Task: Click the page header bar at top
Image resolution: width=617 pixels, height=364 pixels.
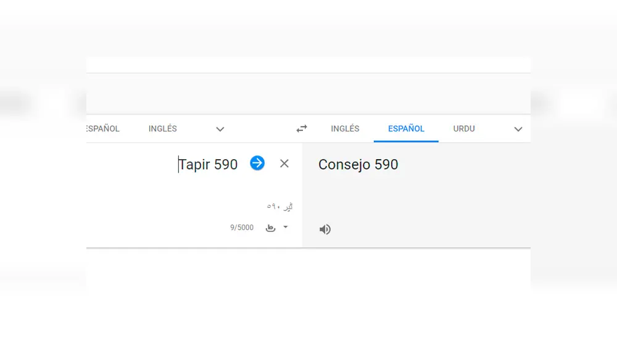Action: click(308, 65)
